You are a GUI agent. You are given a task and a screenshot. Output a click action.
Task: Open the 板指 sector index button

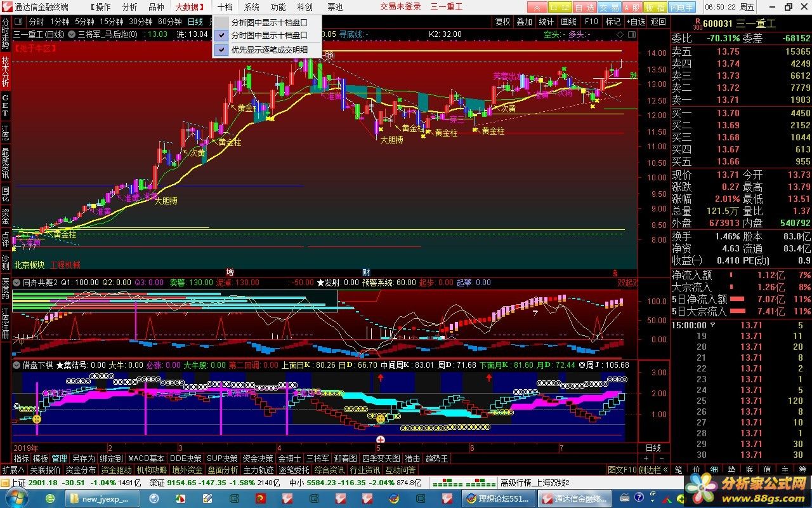coord(655,7)
